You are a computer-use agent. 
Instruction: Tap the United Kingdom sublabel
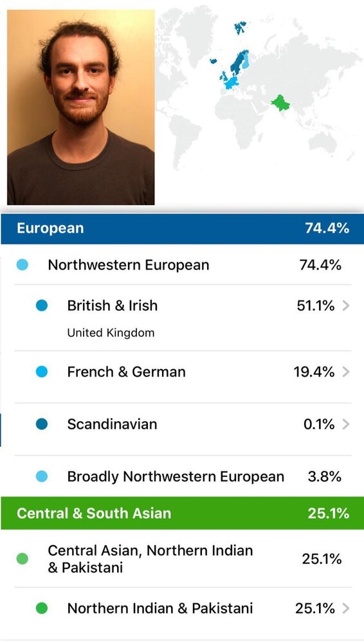tap(111, 332)
